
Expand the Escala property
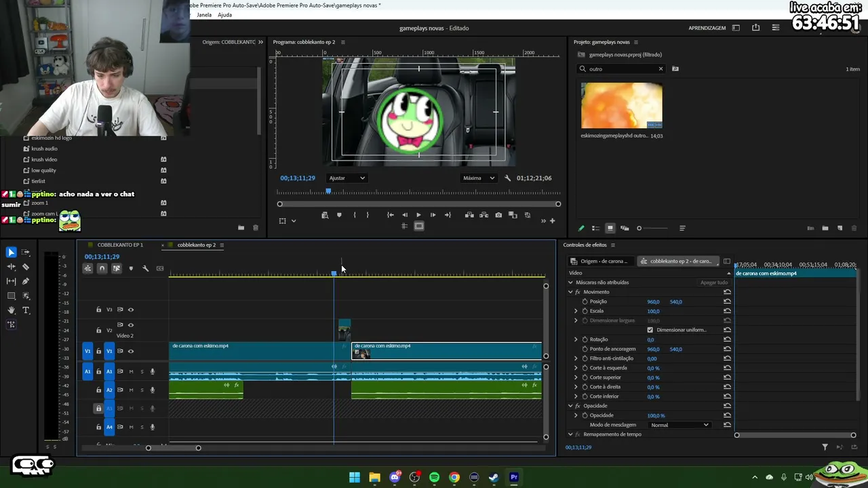tap(576, 311)
